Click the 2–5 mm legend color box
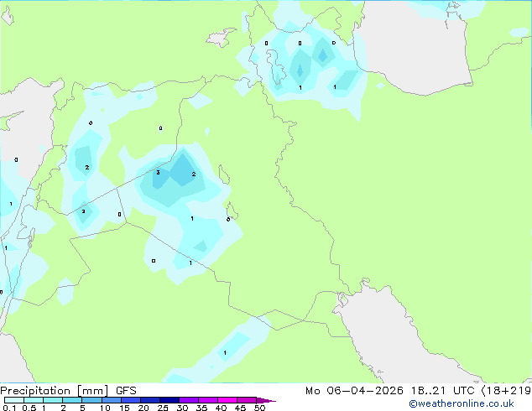 72,400
